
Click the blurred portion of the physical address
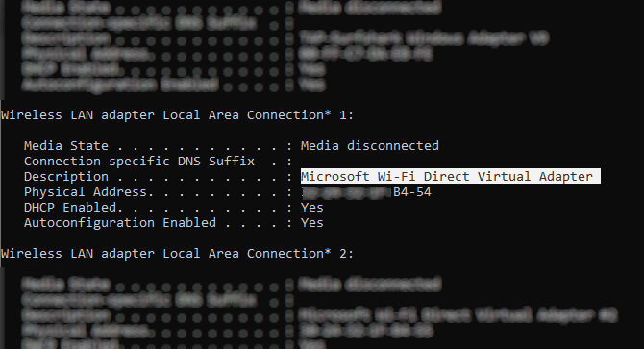347,191
